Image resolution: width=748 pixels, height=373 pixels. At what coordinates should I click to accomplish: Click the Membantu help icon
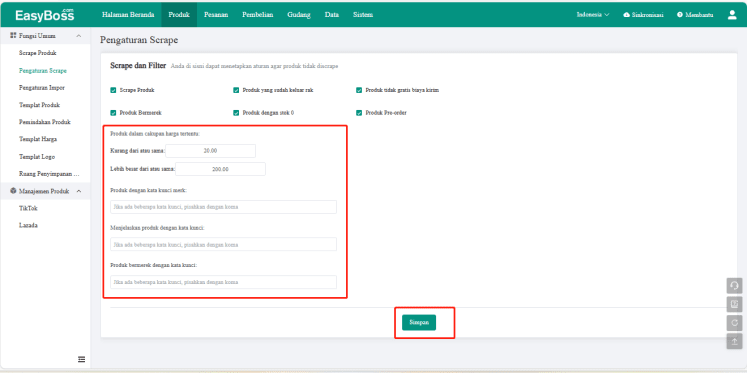[x=680, y=15]
